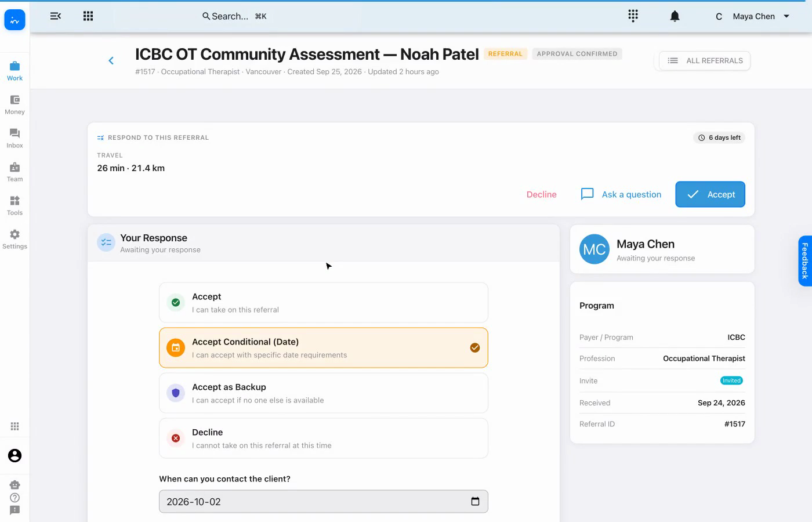Image resolution: width=812 pixels, height=522 pixels.
Task: Click the Approval Confirmed tag
Action: [x=577, y=54]
